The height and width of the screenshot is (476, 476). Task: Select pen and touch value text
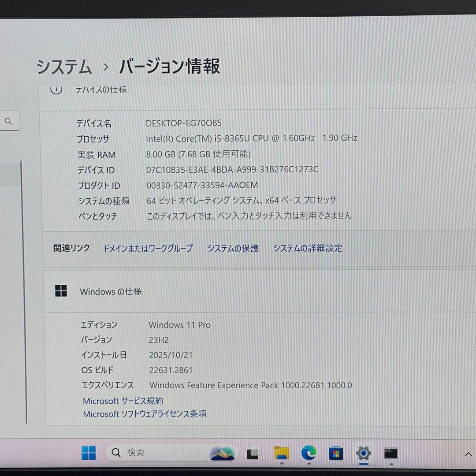tap(249, 216)
